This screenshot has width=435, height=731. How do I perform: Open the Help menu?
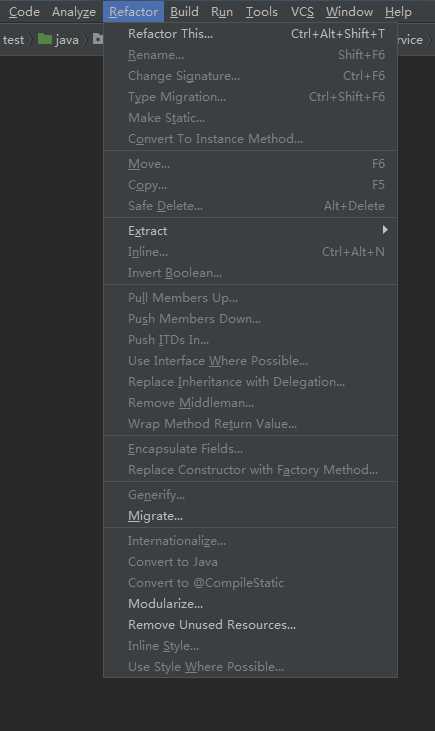[398, 12]
